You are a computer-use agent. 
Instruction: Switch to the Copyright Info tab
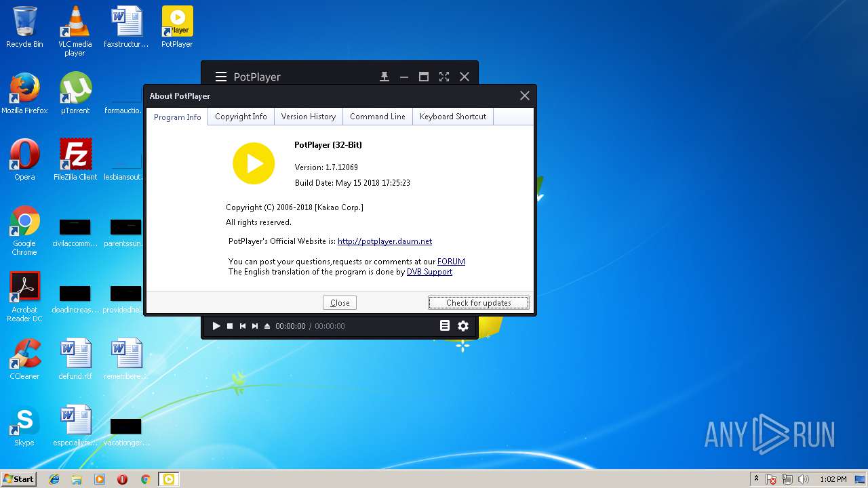pyautogui.click(x=241, y=117)
